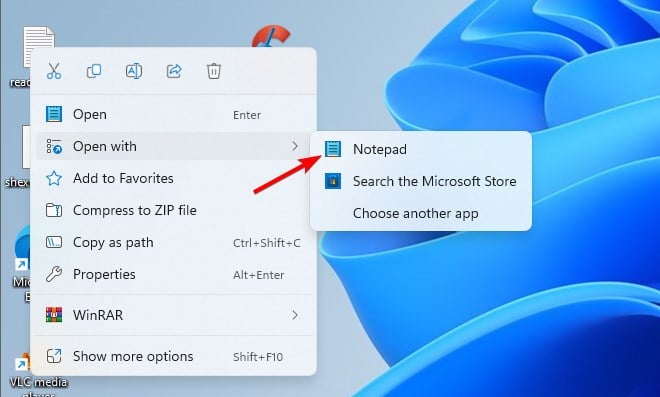Click Show more options
The height and width of the screenshot is (397, 660).
point(174,356)
